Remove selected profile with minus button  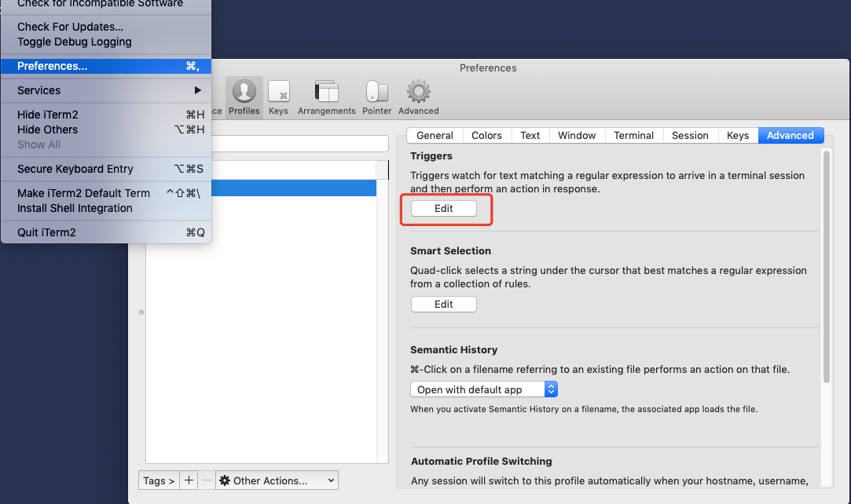tap(206, 480)
